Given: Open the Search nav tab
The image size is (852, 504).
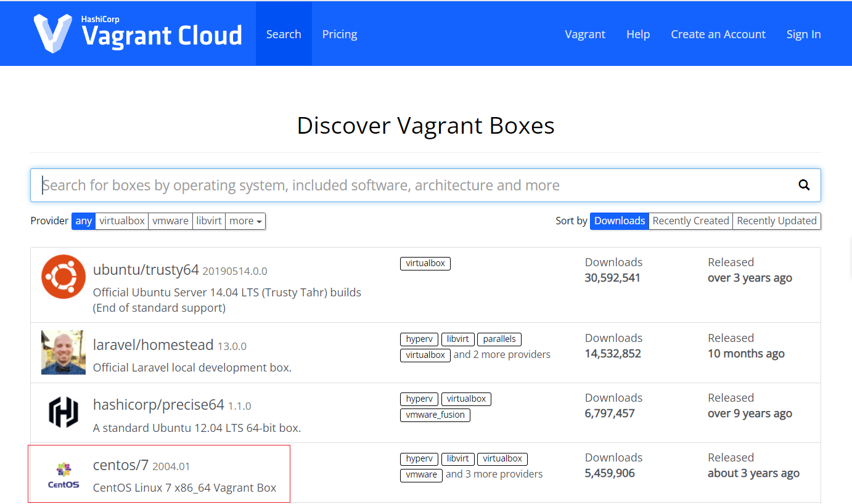Looking at the screenshot, I should click(284, 34).
